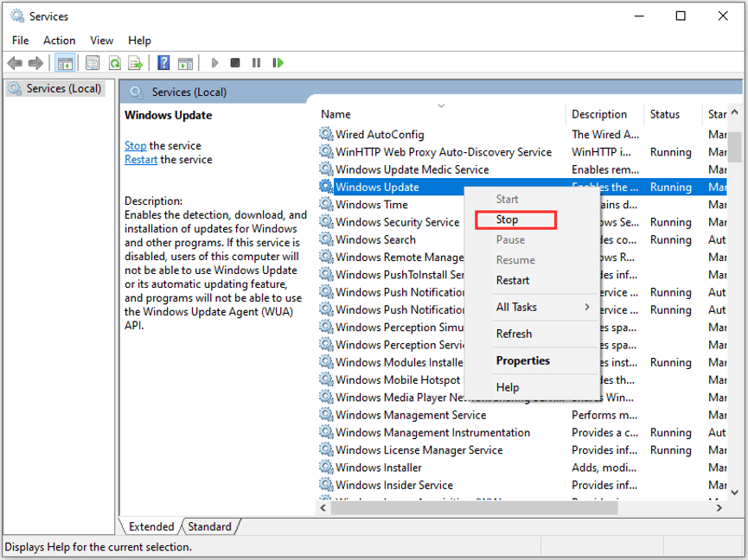The height and width of the screenshot is (560, 748).
Task: Choose Restart in the context menu
Action: pos(513,280)
